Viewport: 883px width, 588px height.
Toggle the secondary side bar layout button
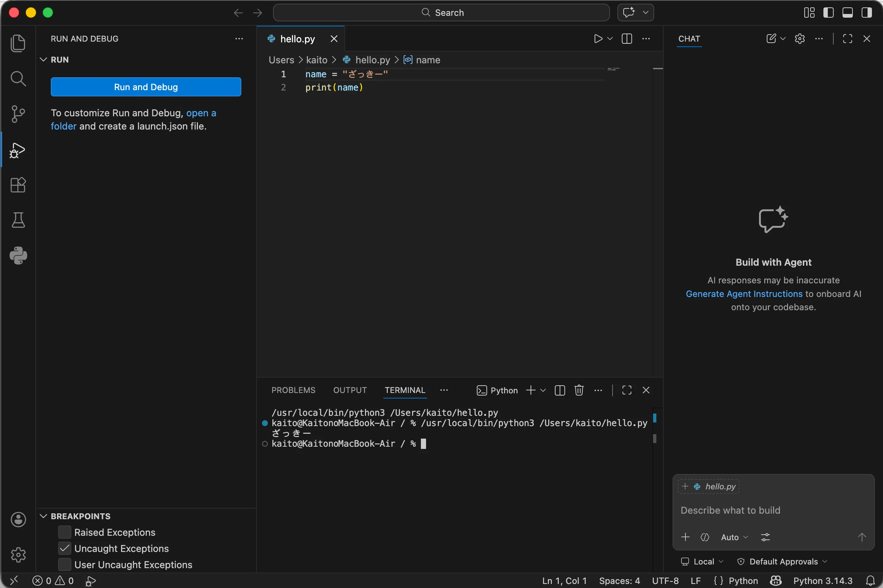[866, 13]
